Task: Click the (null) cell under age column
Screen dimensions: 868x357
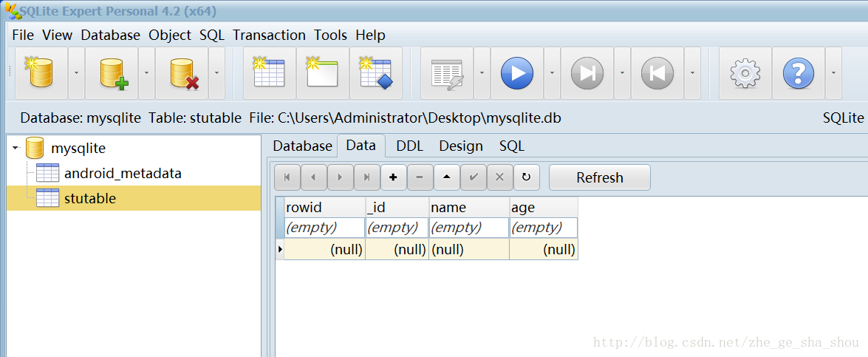Action: click(544, 249)
